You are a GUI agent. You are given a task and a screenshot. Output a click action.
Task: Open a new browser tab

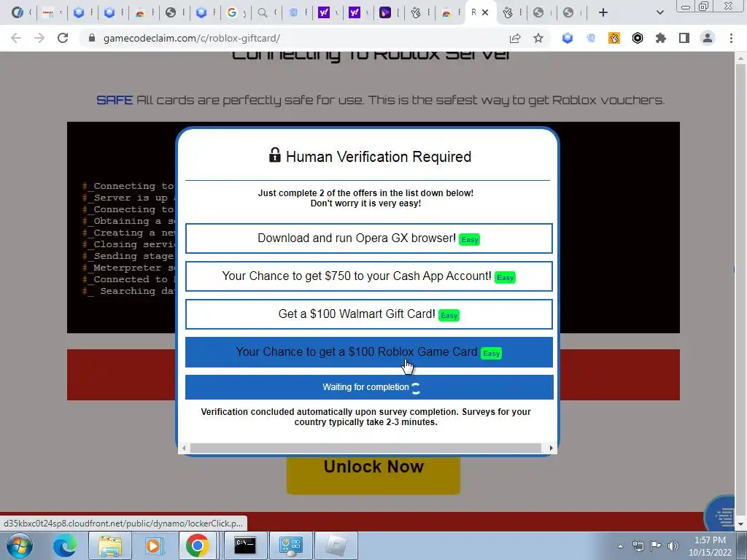click(x=603, y=12)
